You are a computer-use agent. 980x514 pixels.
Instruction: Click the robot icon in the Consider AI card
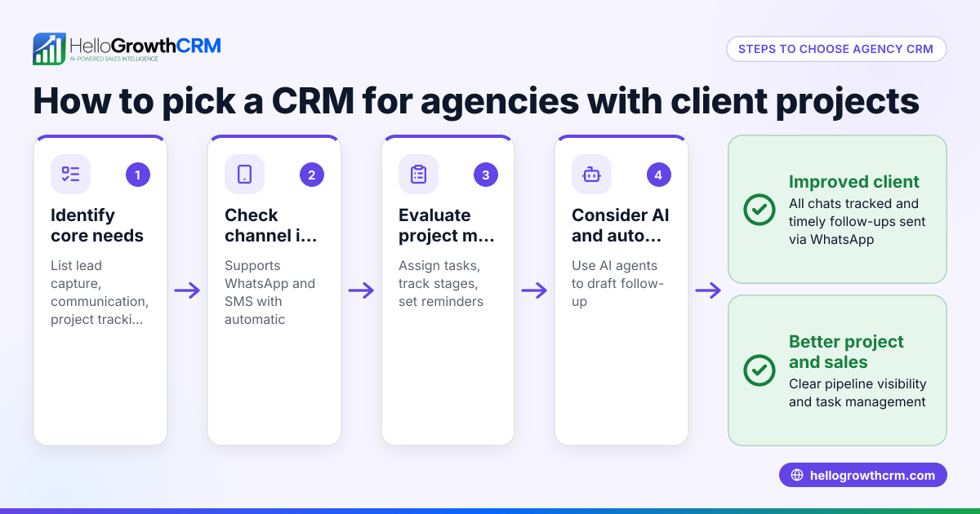tap(591, 174)
